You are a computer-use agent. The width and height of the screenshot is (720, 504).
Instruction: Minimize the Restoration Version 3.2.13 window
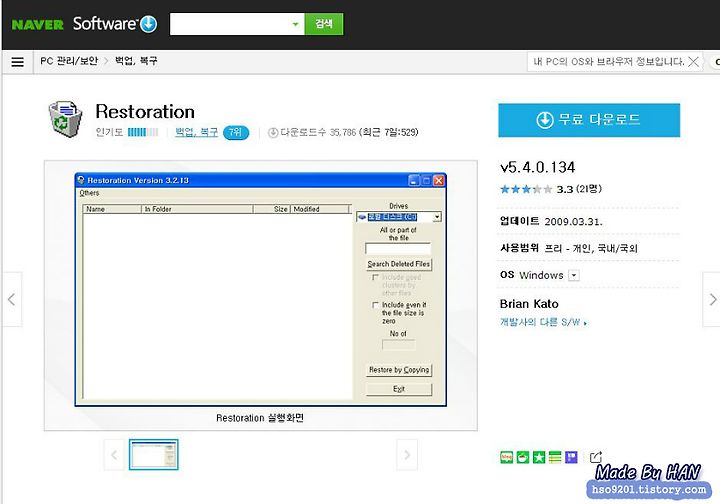pos(414,180)
